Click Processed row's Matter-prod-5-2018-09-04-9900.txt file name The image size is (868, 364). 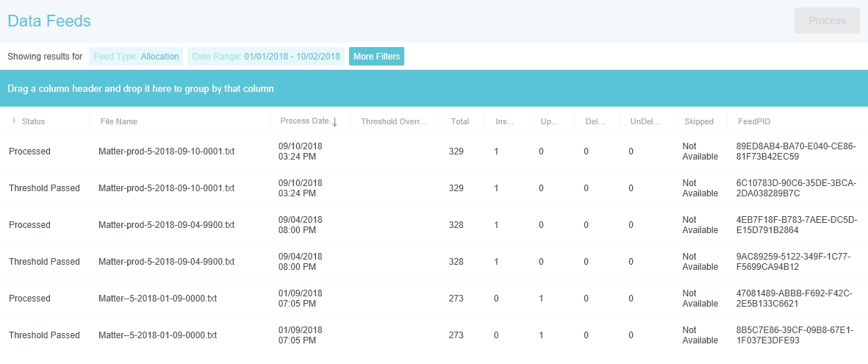click(166, 225)
